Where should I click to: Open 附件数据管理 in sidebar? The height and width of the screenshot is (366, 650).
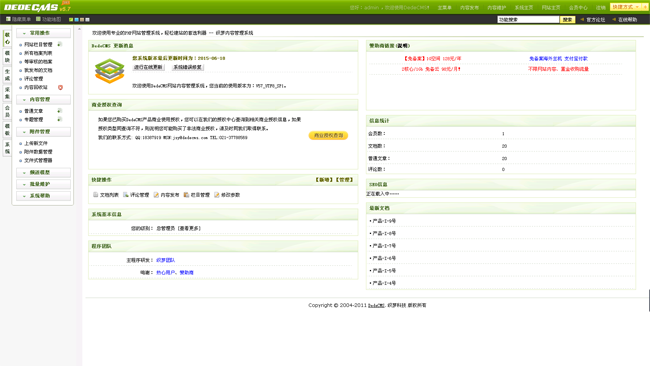38,152
